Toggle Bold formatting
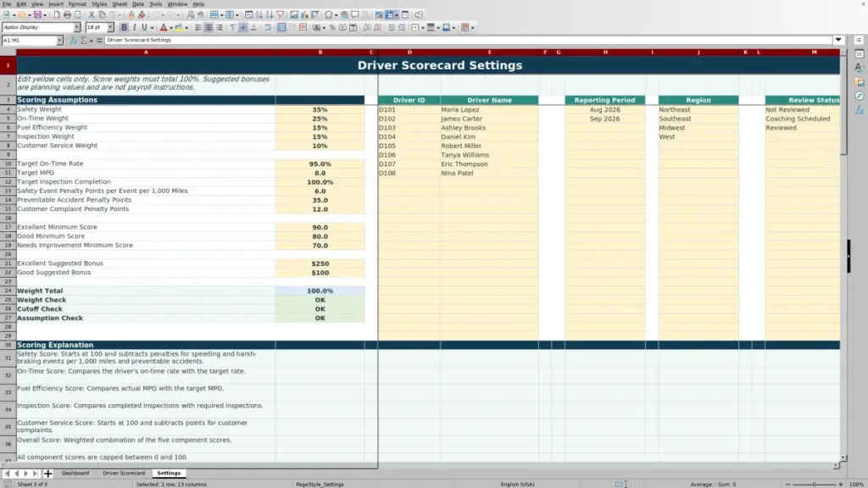868x488 pixels. coord(124,27)
